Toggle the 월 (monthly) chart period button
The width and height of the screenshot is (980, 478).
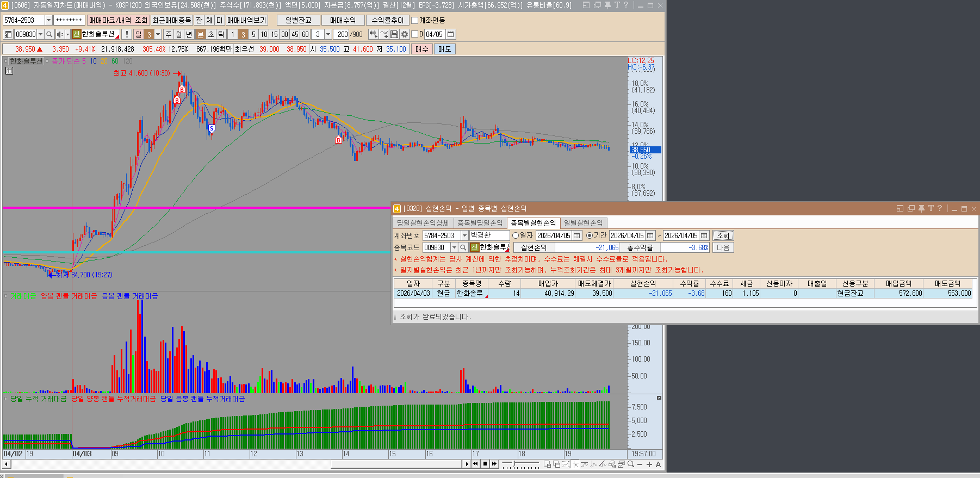click(x=179, y=34)
